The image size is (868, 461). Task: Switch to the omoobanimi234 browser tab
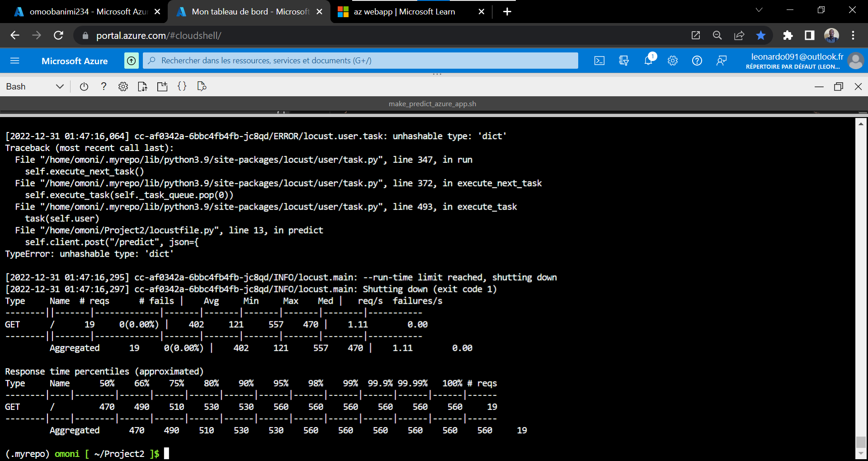(81, 11)
